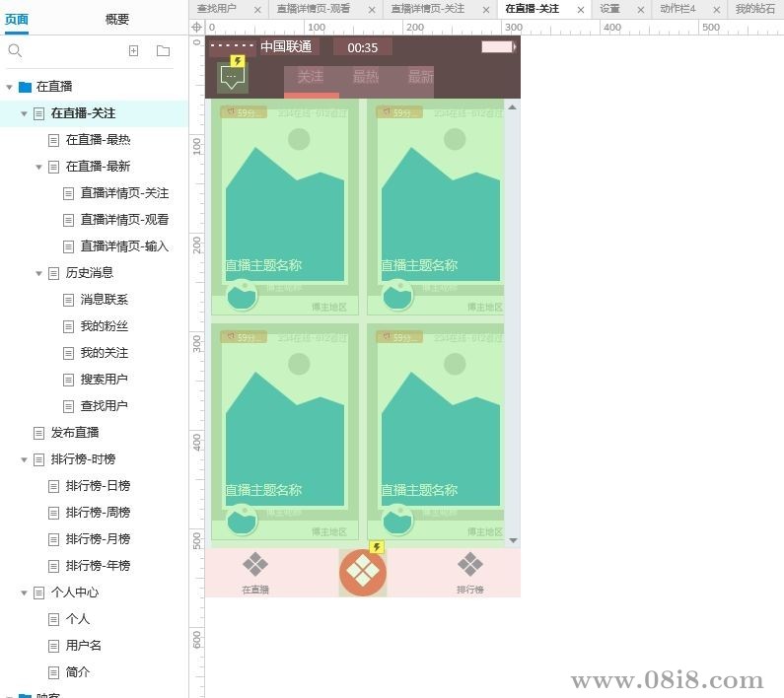Collapse the 排行榜-时榜 page group

(25, 459)
